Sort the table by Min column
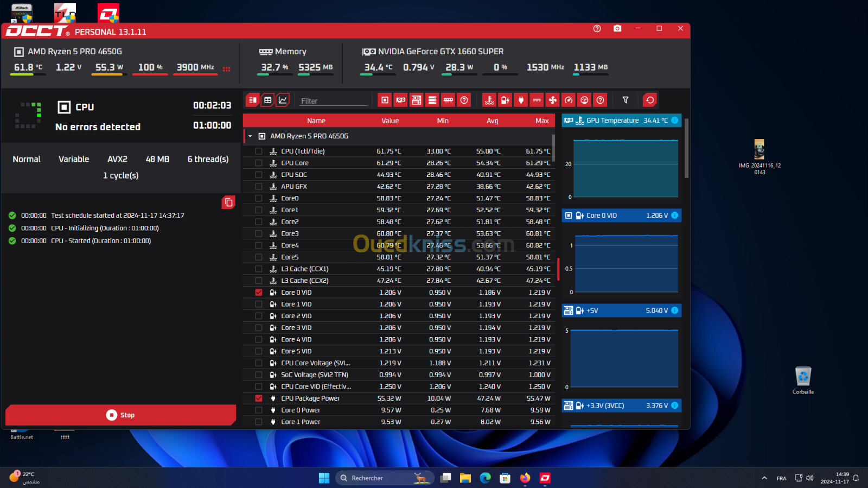Screen dimensions: 868x488 [x=443, y=121]
